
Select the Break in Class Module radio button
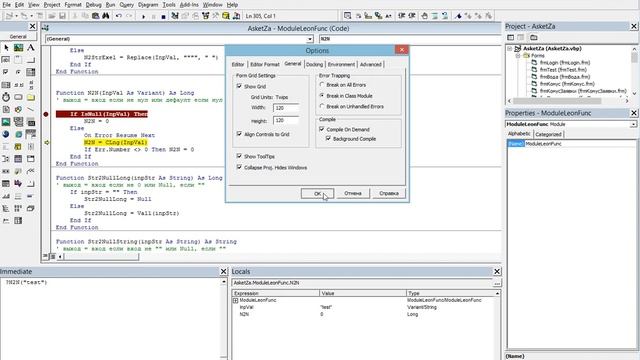point(322,96)
